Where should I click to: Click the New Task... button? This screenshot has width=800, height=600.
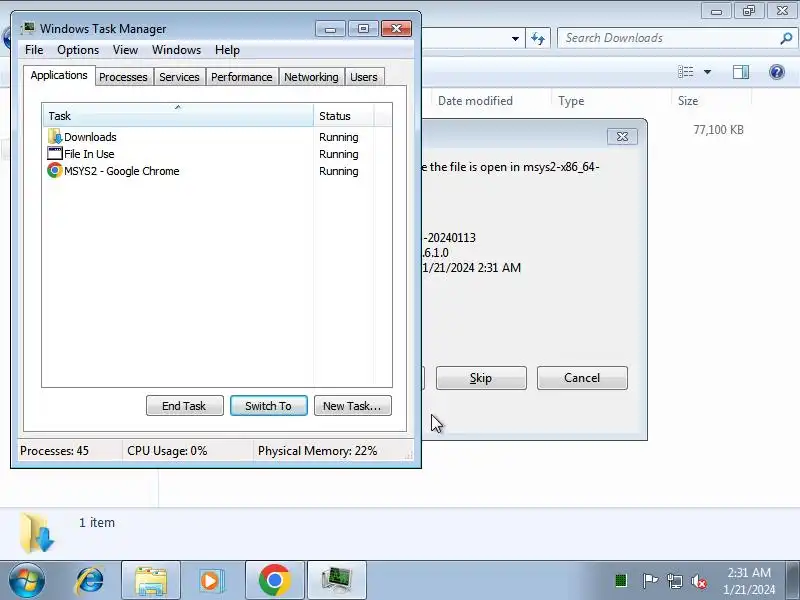point(353,406)
